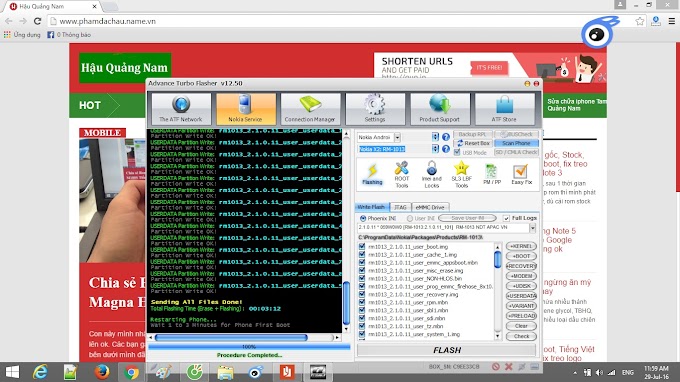
Task: Expand the firmware version dropdown
Action: coord(533,228)
